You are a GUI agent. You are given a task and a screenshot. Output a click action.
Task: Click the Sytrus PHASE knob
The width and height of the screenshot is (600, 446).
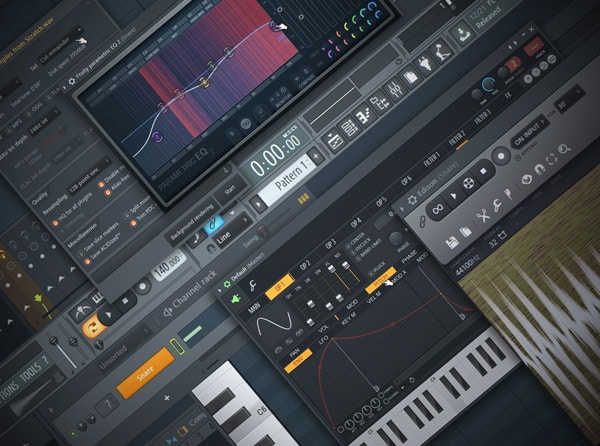click(x=396, y=238)
